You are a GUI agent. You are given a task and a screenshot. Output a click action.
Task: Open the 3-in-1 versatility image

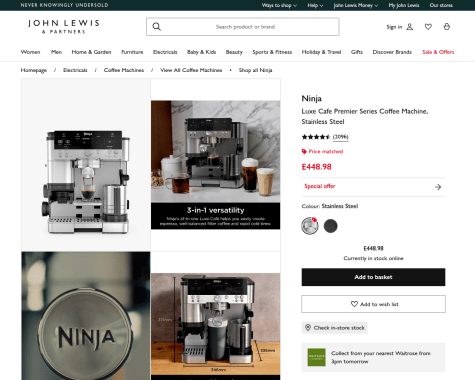(x=215, y=165)
